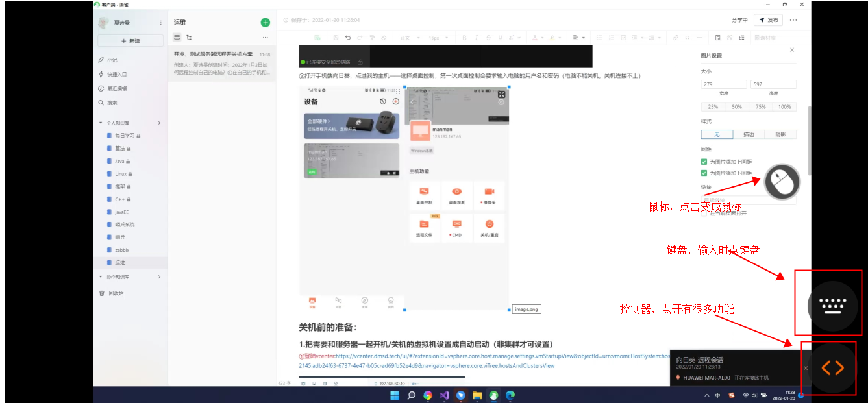Image resolution: width=868 pixels, height=403 pixels.
Task: Collapse the 个人知识库 section
Action: pyautogui.click(x=101, y=123)
